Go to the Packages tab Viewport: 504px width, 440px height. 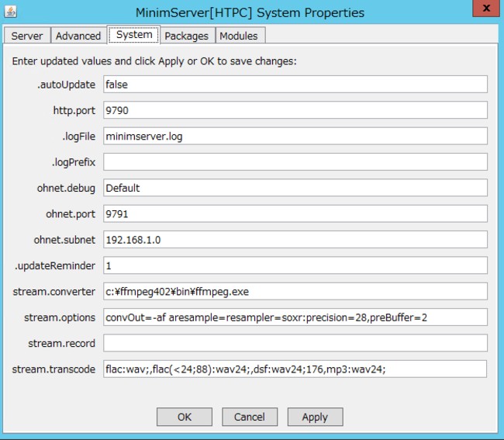tap(186, 36)
